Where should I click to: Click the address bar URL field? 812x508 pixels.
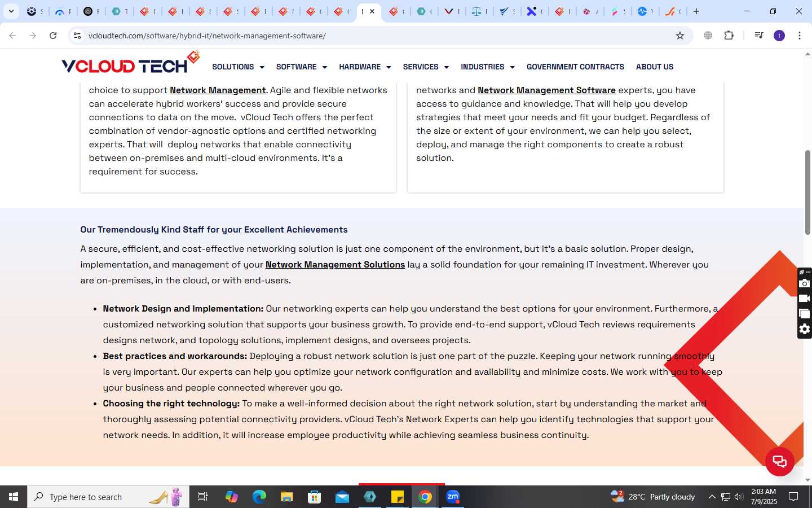378,36
